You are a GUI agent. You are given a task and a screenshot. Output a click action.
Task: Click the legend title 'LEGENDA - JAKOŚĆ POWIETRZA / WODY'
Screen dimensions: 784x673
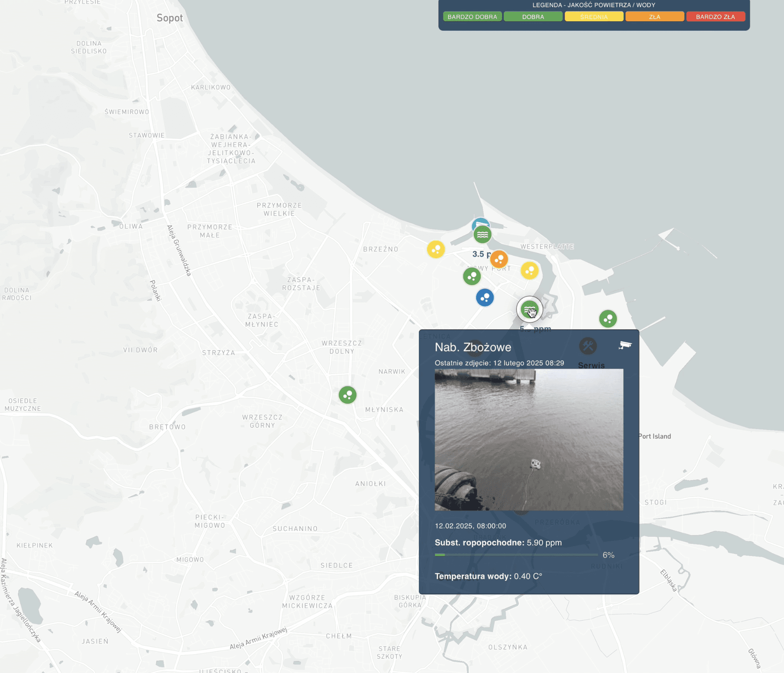point(594,5)
